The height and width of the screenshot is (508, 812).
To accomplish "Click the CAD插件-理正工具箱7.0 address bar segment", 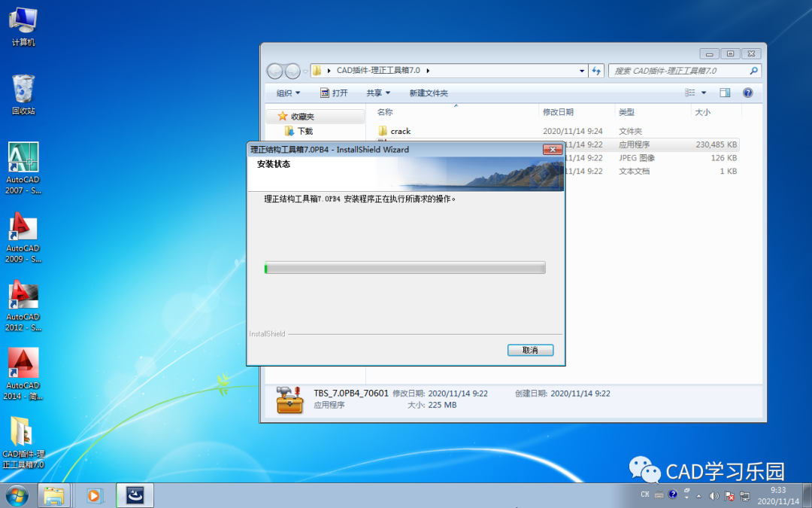I will tap(378, 71).
